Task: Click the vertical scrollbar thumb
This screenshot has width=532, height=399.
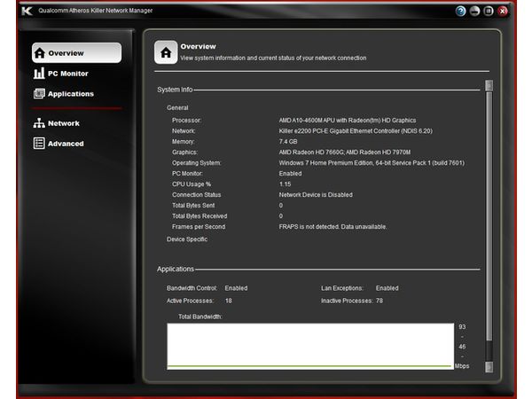Action: pyautogui.click(x=489, y=216)
